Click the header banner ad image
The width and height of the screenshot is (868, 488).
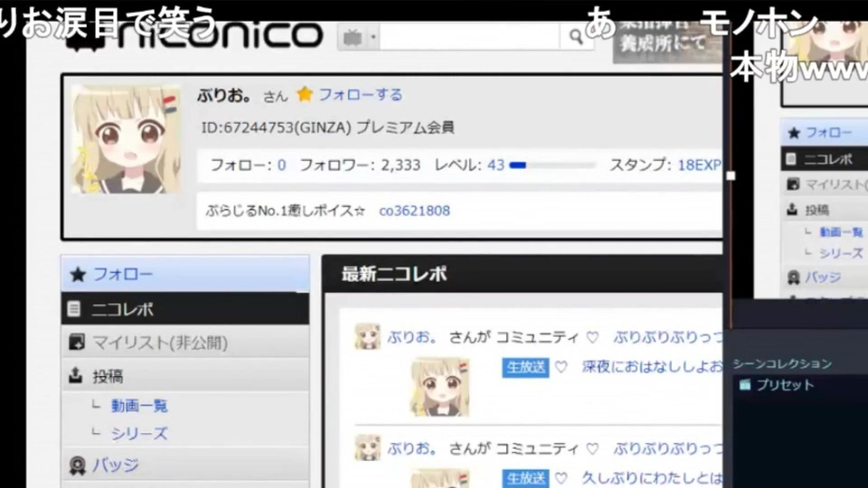pos(666,42)
